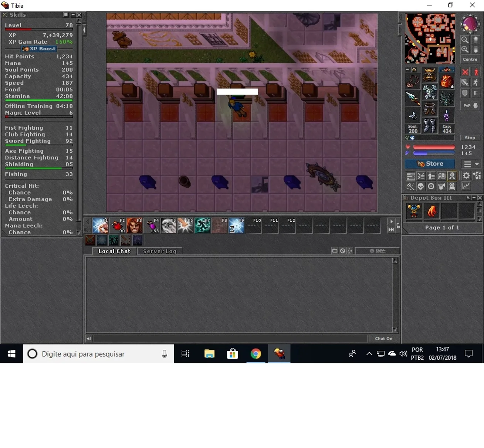Image resolution: width=484 pixels, height=448 pixels.
Task: Open the analytics graph icon
Action: click(x=466, y=186)
